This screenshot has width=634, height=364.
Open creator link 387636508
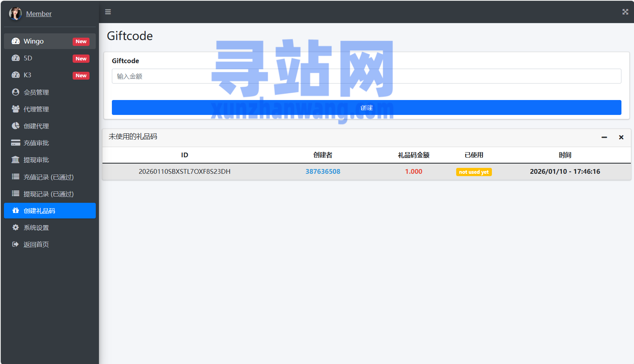(x=323, y=171)
